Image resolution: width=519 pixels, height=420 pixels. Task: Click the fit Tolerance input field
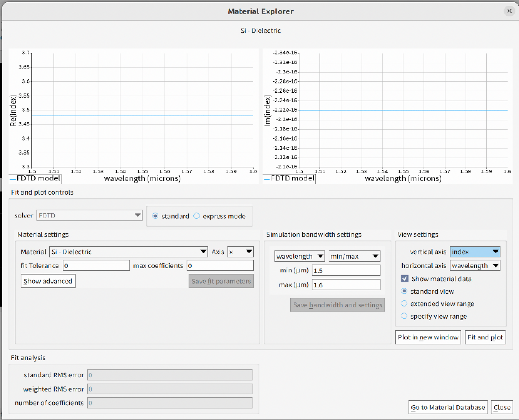point(96,266)
